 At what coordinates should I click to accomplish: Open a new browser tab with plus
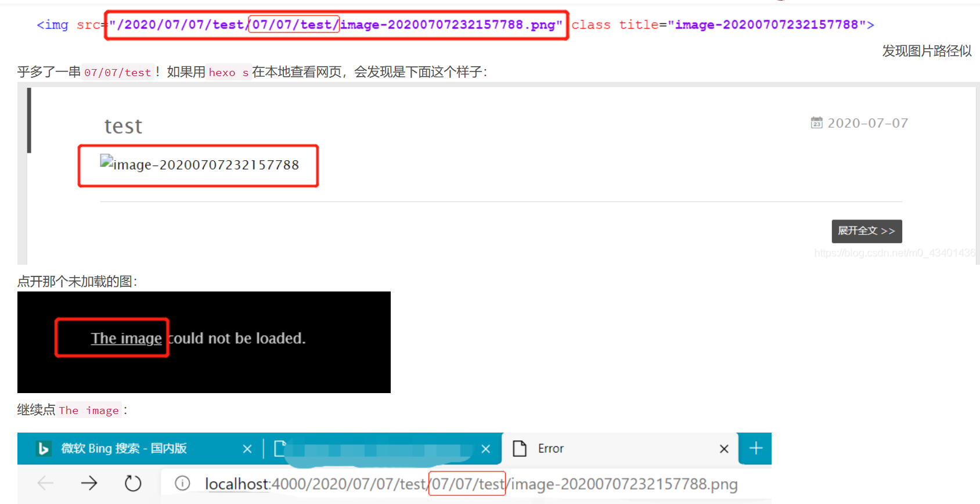pos(756,448)
